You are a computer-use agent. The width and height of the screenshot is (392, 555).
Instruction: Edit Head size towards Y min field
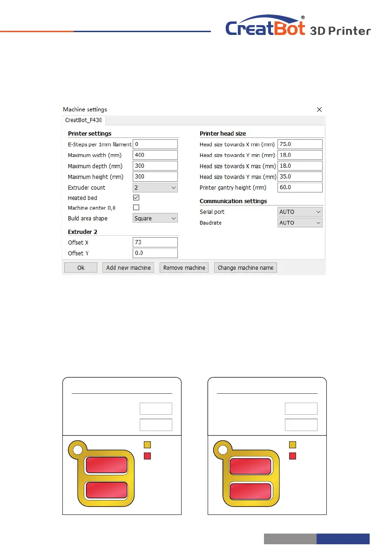click(300, 155)
